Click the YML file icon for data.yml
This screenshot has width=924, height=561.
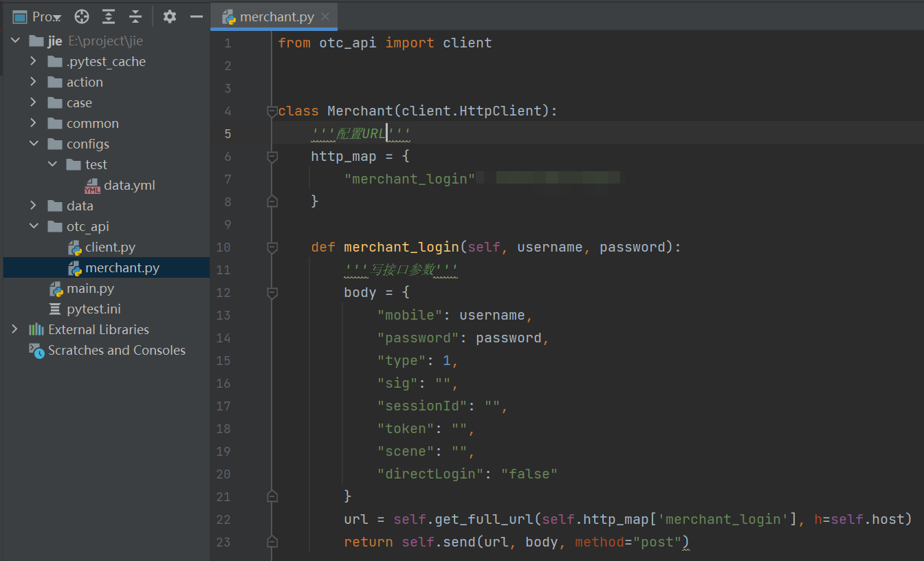click(92, 186)
